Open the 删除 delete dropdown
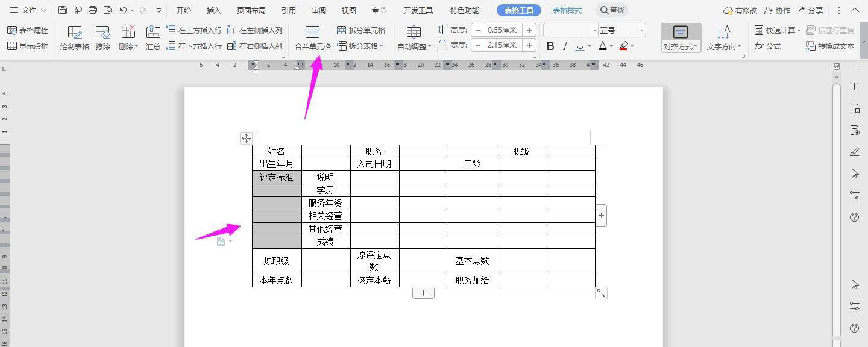The width and height of the screenshot is (868, 347). (128, 45)
